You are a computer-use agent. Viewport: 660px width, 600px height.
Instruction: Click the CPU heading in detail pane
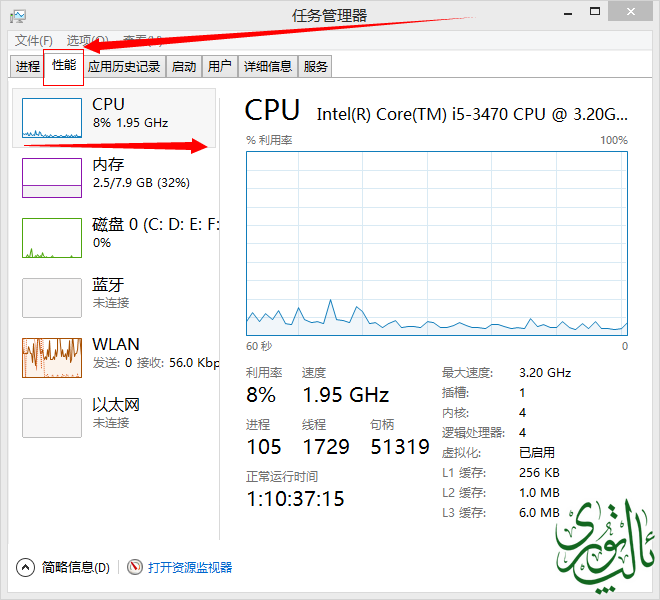point(272,110)
